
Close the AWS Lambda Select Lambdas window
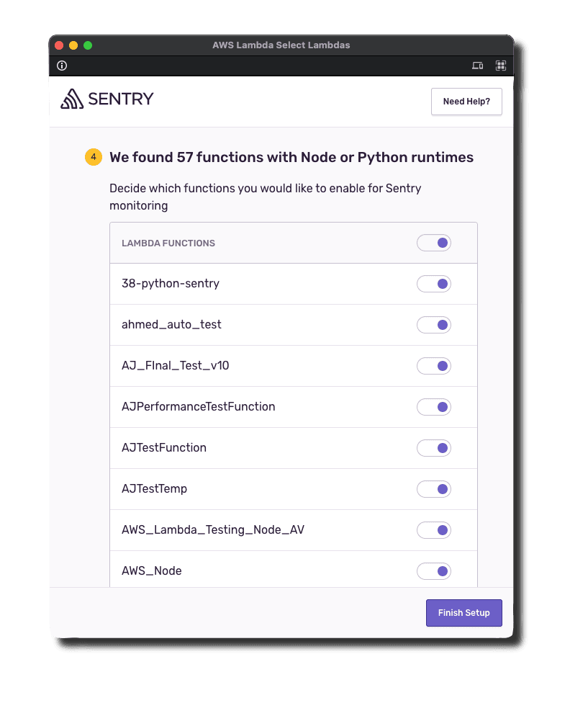59,45
